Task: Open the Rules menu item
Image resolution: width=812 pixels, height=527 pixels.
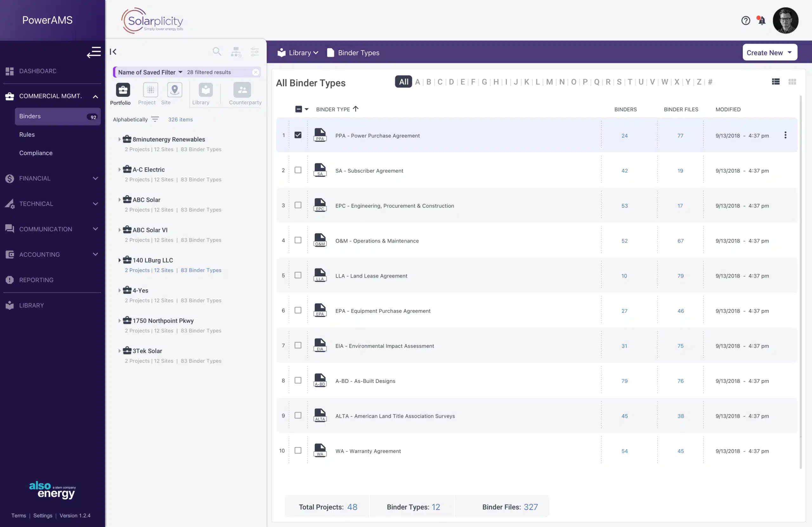Action: (x=27, y=135)
